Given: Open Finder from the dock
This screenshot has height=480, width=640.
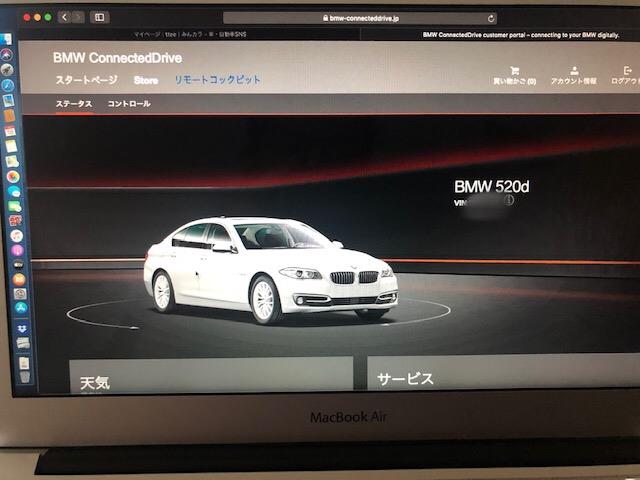Looking at the screenshot, I should pyautogui.click(x=6, y=40).
